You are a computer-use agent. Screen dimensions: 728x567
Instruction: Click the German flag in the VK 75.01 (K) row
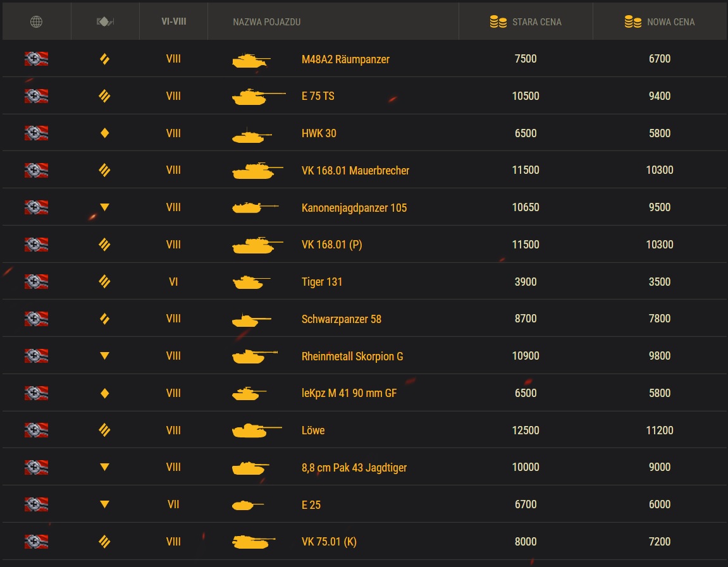click(x=36, y=542)
